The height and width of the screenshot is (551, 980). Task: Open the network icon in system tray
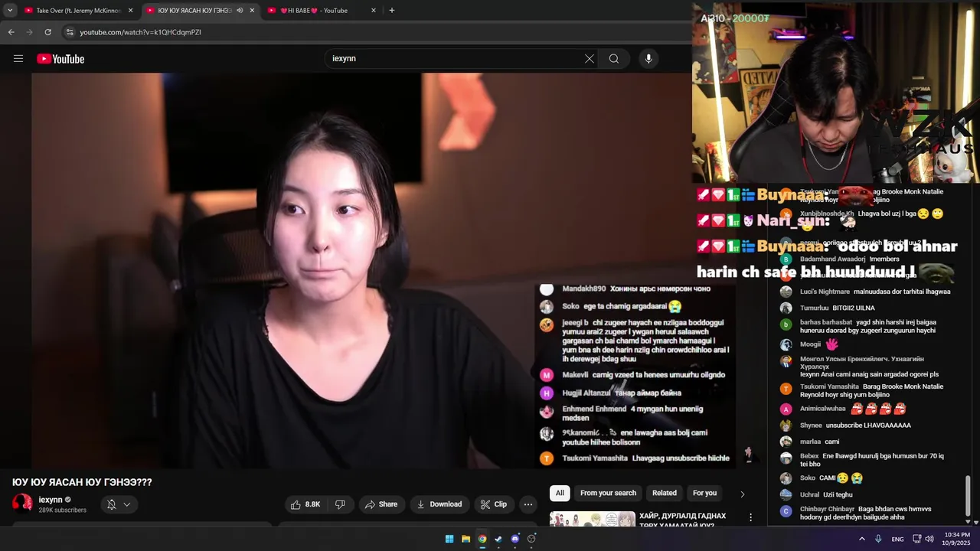(x=917, y=539)
